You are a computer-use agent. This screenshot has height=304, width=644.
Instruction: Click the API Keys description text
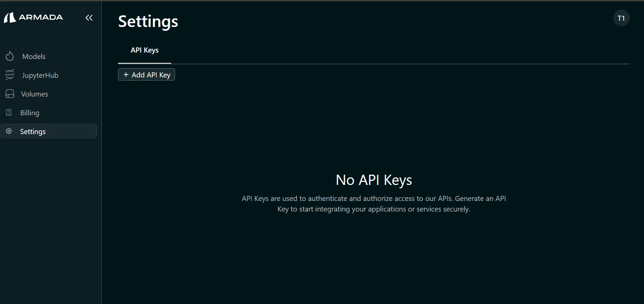(374, 204)
